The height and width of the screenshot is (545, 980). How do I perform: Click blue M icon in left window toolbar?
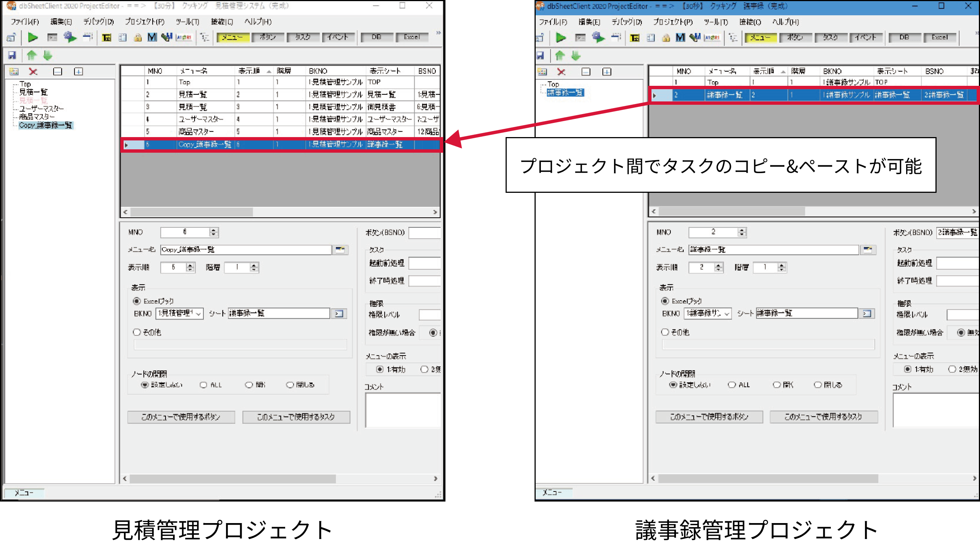(x=152, y=37)
